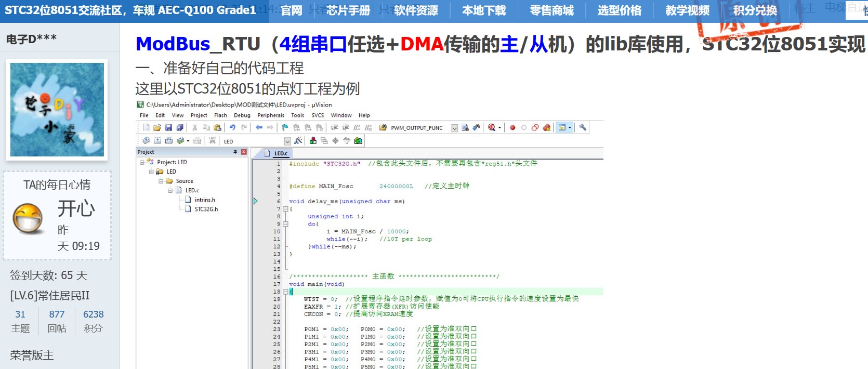Click the Translate file build icon
The image size is (868, 369).
(146, 140)
